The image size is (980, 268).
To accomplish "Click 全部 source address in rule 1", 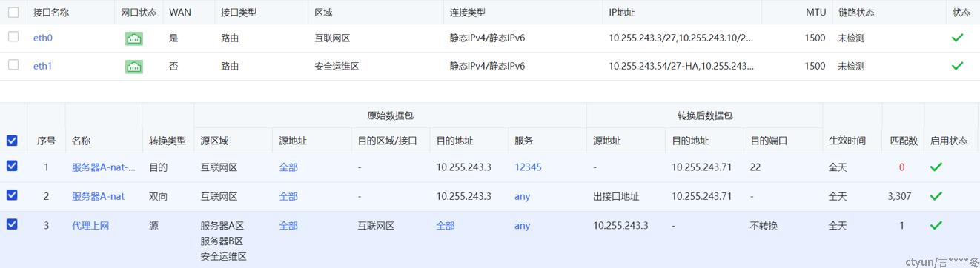I will point(288,167).
